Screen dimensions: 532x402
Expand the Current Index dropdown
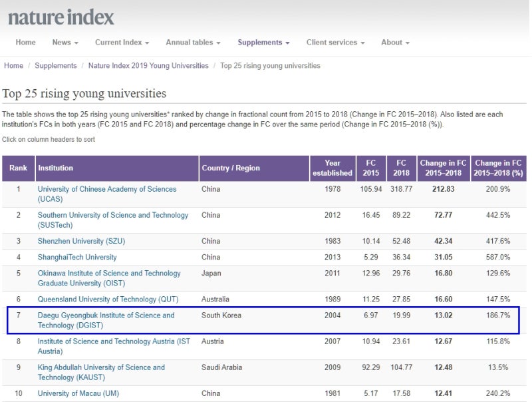(x=122, y=43)
